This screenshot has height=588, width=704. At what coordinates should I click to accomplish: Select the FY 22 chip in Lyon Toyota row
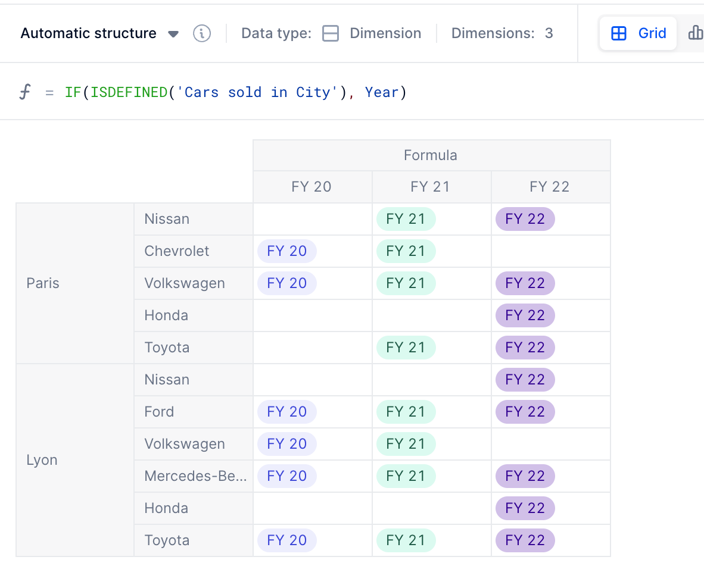click(525, 540)
